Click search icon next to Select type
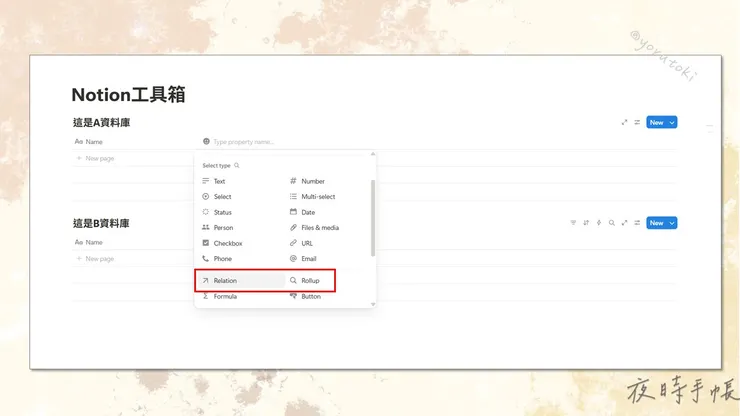This screenshot has width=740, height=416. [237, 165]
